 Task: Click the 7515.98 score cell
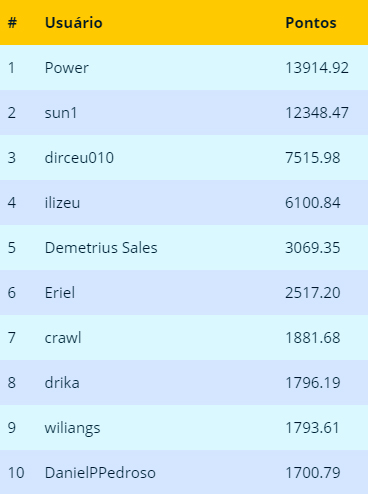(x=313, y=158)
